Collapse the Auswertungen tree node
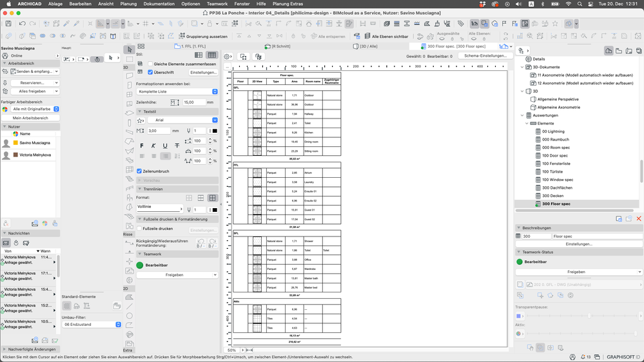 [522, 115]
